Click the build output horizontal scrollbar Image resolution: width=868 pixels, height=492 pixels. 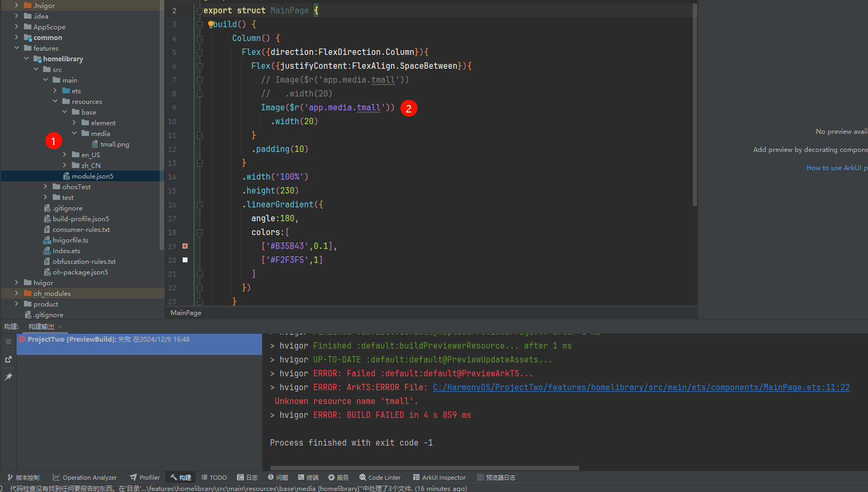(424, 468)
